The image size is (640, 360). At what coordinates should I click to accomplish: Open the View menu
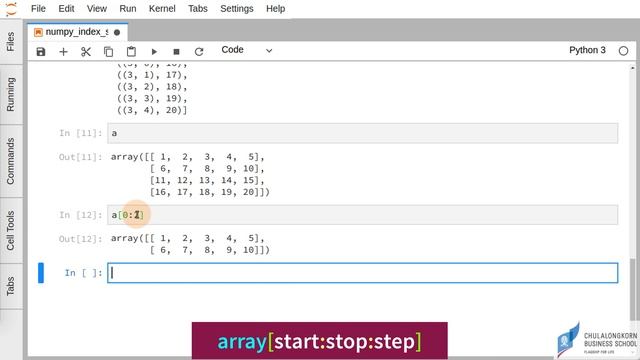[97, 9]
